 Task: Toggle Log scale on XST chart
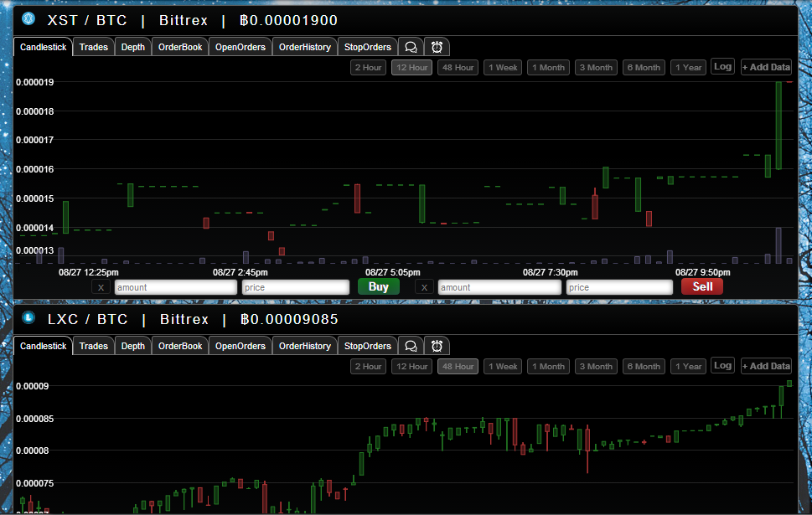coord(722,66)
